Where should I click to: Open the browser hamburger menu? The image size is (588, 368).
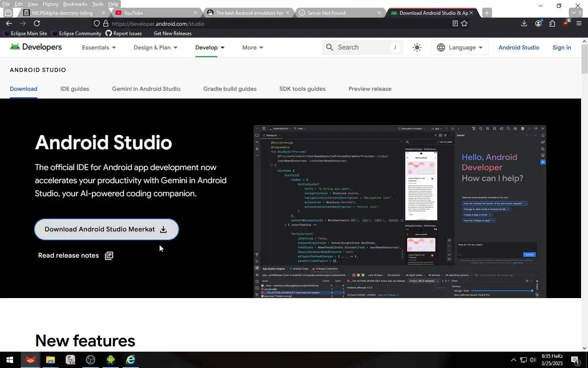579,23
